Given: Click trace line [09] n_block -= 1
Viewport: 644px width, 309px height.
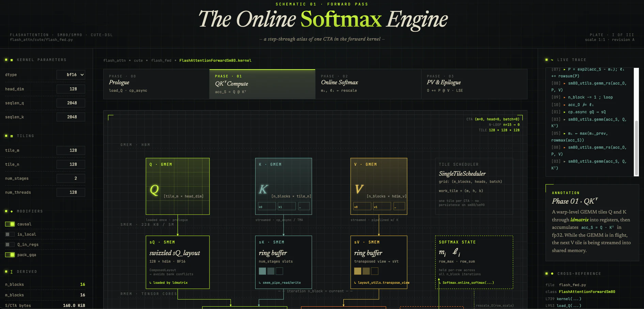Looking at the screenshot, I should click(x=582, y=97).
